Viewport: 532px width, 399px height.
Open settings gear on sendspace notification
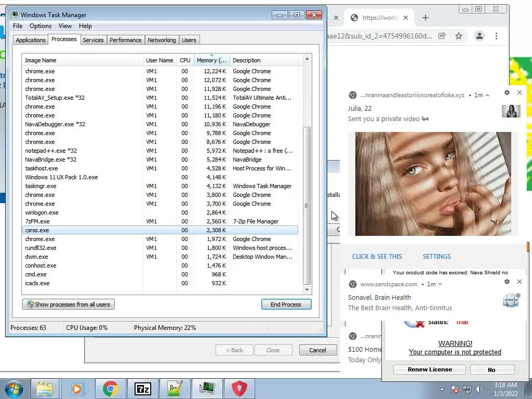[507, 282]
